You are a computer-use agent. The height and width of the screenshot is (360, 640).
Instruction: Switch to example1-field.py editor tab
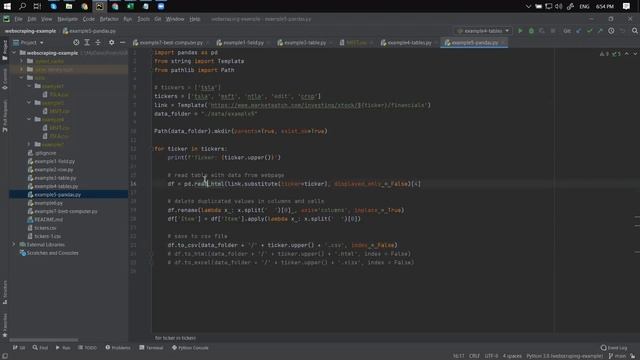(x=243, y=42)
